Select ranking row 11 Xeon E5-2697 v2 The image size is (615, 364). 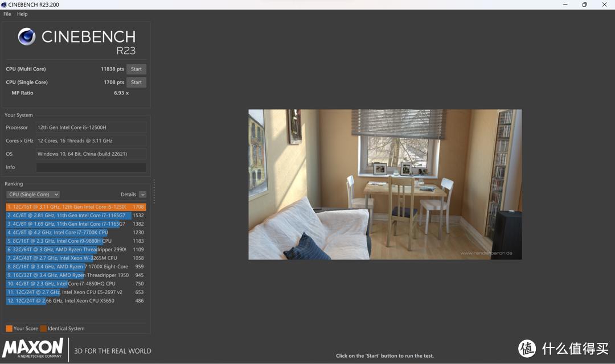76,292
